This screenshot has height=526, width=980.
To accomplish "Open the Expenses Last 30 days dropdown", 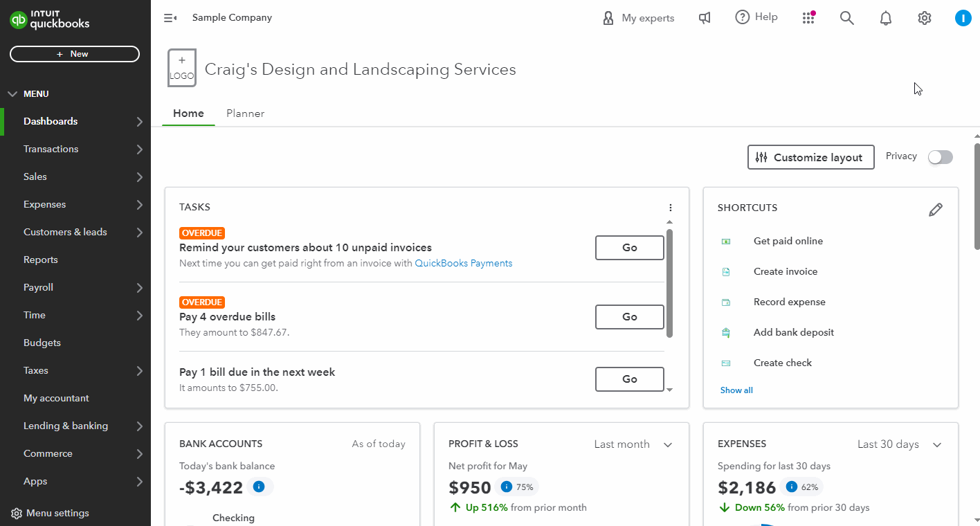I will (900, 444).
